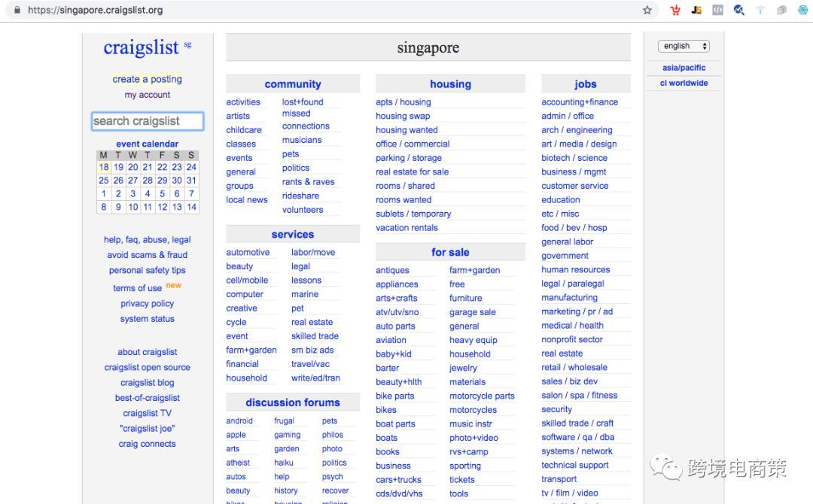
Task: Open cds/dvd/vhs for sale link
Action: coord(399,494)
